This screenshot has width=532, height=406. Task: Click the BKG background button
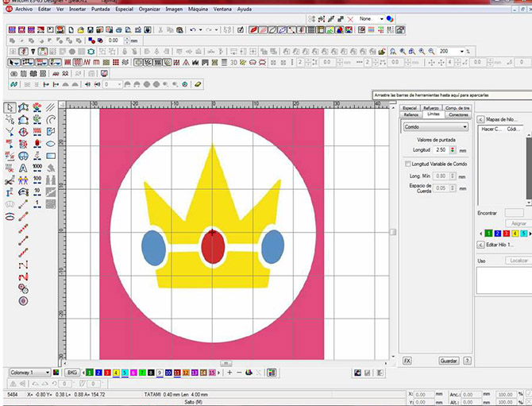point(72,373)
